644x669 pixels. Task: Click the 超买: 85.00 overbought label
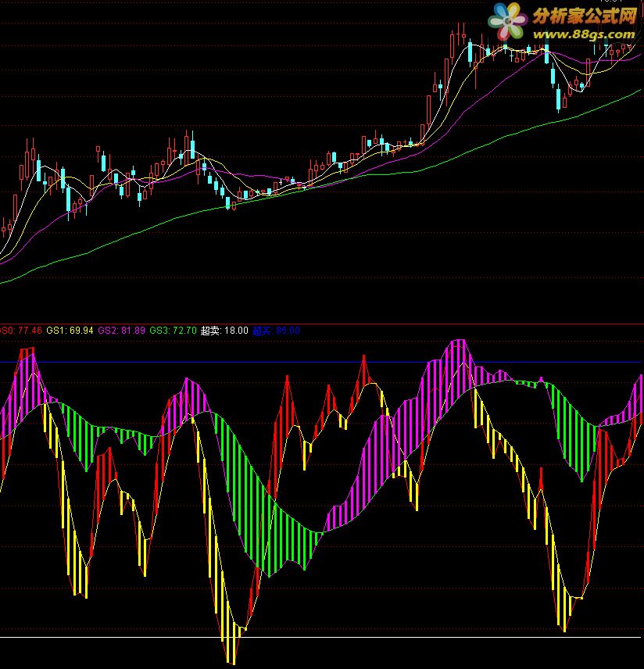click(277, 331)
